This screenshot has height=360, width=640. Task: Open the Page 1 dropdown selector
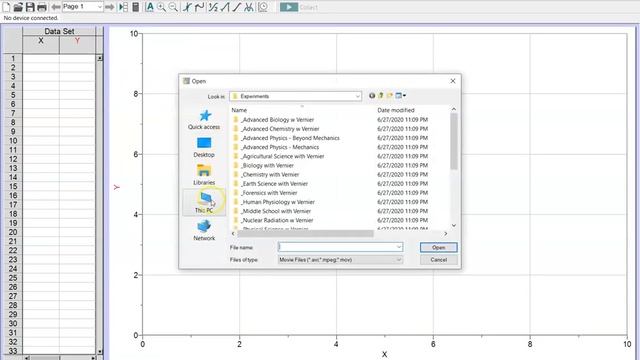82,7
